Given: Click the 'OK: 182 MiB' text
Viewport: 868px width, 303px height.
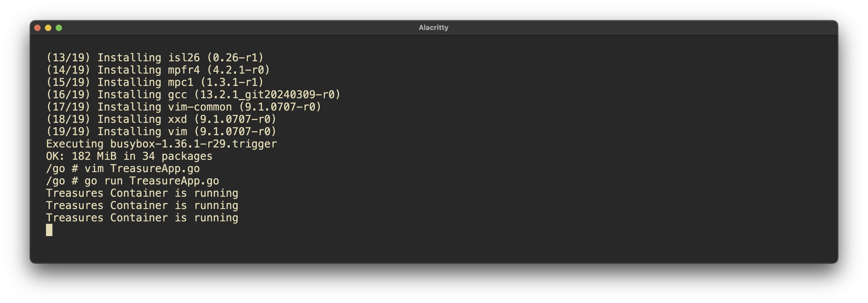Looking at the screenshot, I should click(81, 156).
